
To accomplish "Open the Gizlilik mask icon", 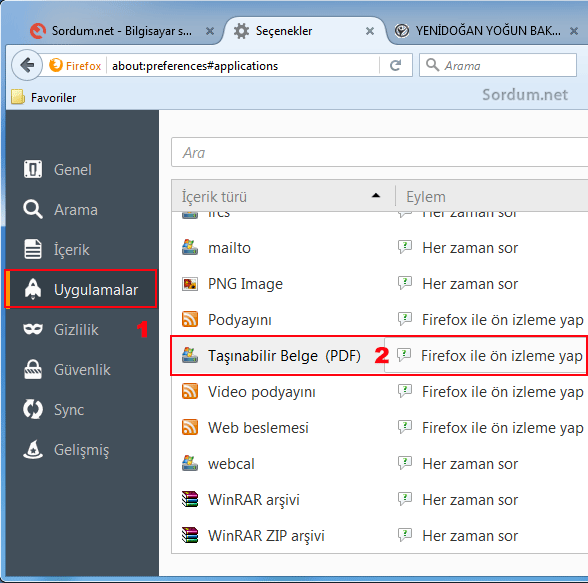I will point(33,329).
